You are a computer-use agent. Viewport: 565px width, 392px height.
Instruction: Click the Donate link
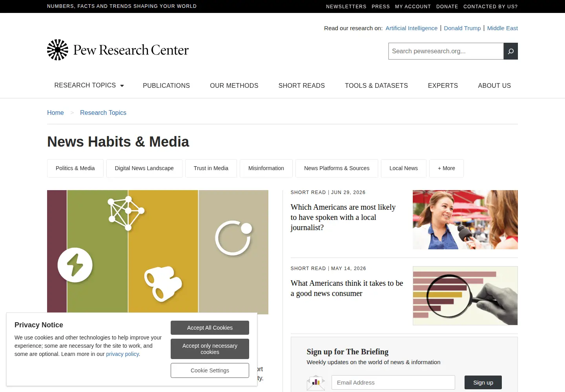[447, 7]
